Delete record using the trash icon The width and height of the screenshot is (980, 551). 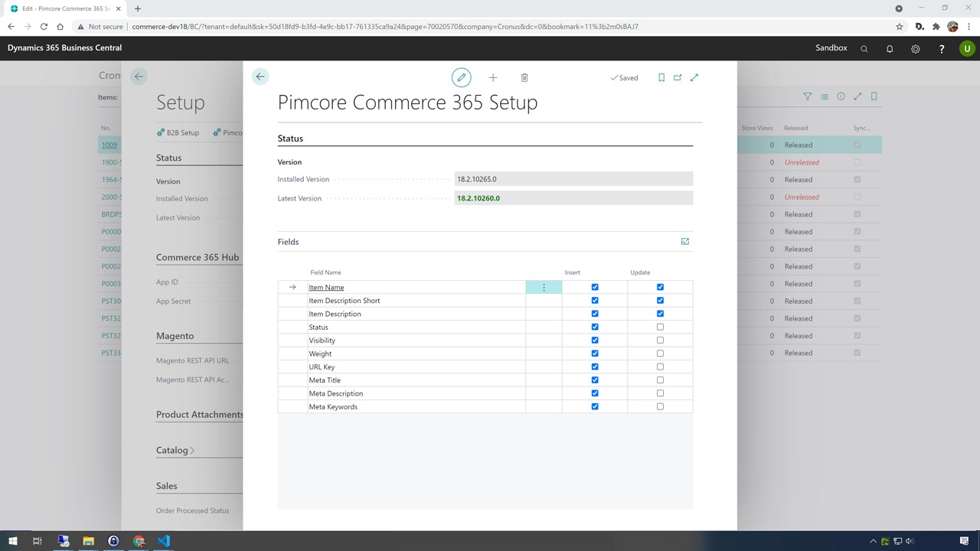coord(524,77)
